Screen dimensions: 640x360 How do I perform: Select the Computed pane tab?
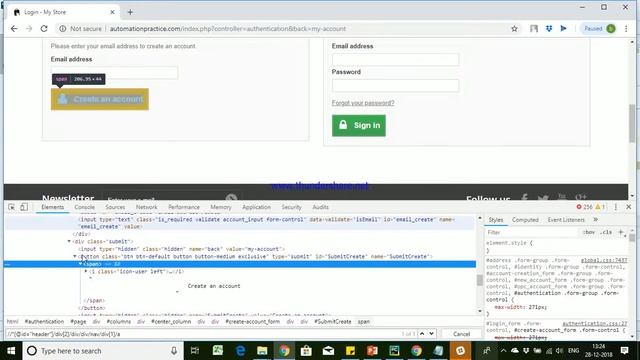point(525,220)
